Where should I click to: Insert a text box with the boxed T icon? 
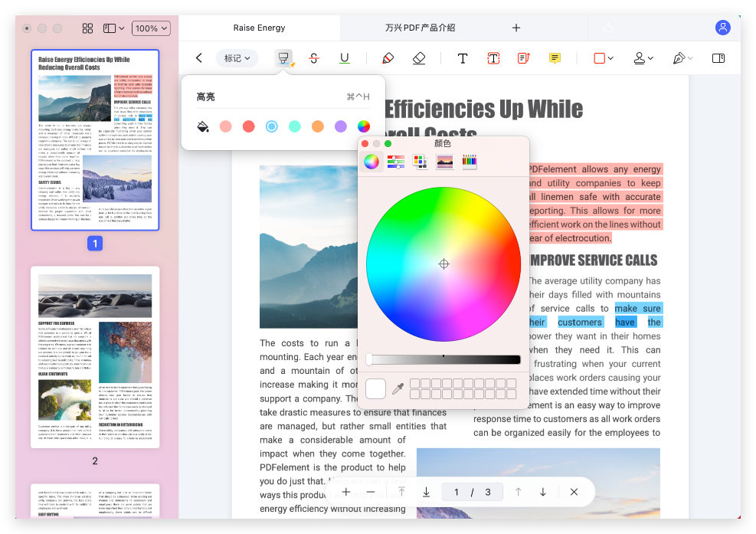point(493,57)
